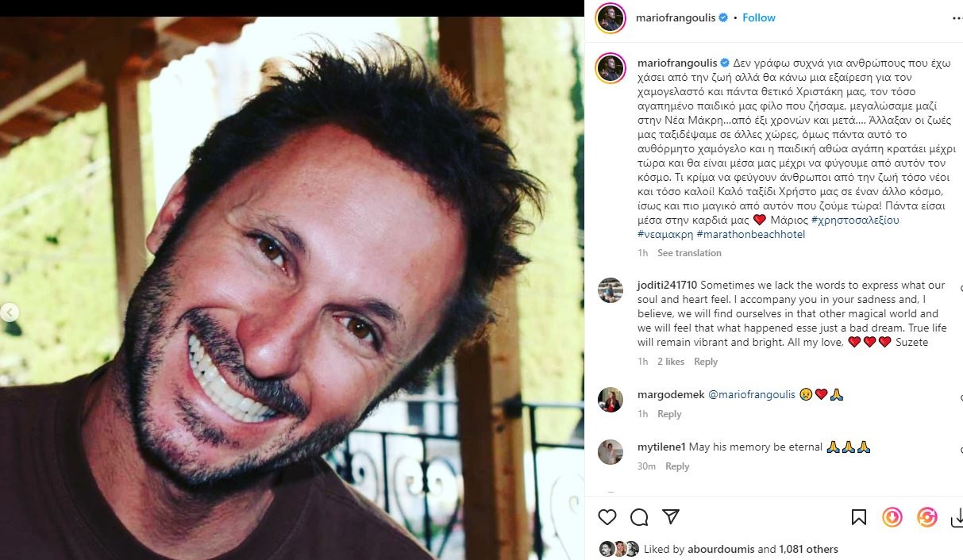
Task: Share post using paper plane icon
Action: [671, 517]
